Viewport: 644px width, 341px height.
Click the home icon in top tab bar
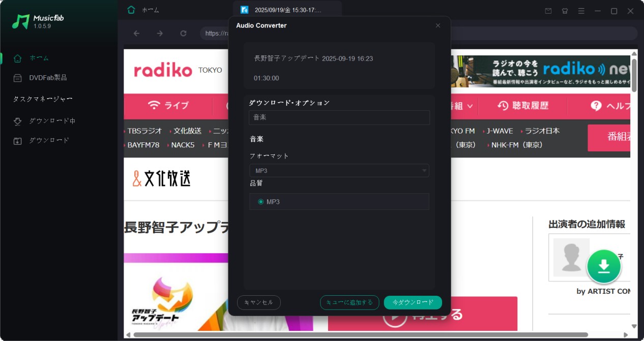[132, 10]
